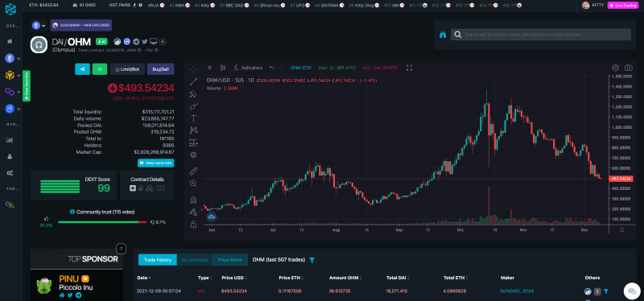This screenshot has height=301, width=644.
Task: Vote thumbs up for community trust
Action: coord(46,219)
